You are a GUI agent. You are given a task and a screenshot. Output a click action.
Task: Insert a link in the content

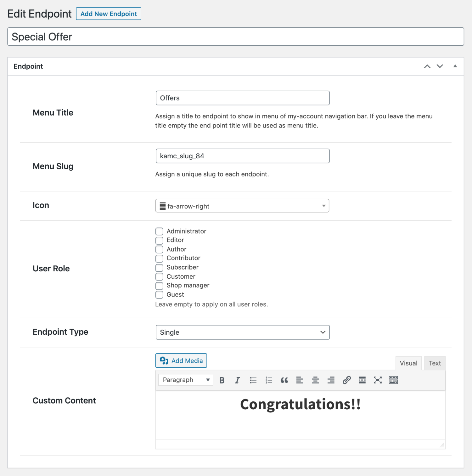coord(347,380)
